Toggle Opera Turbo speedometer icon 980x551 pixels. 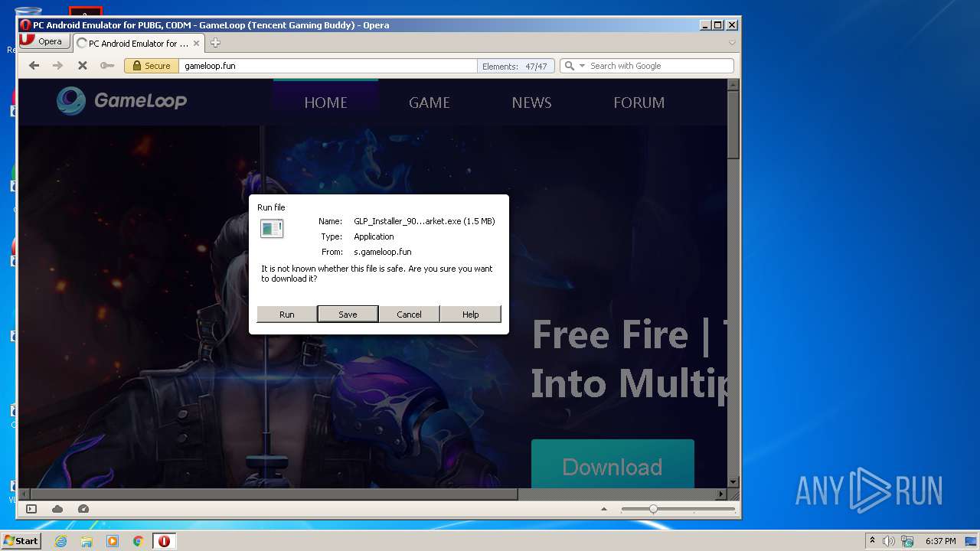83,509
